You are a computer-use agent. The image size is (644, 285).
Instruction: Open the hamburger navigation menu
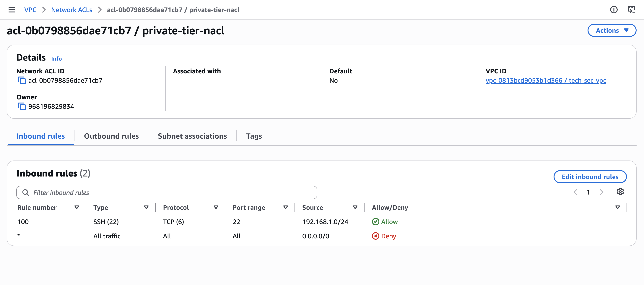coord(12,10)
